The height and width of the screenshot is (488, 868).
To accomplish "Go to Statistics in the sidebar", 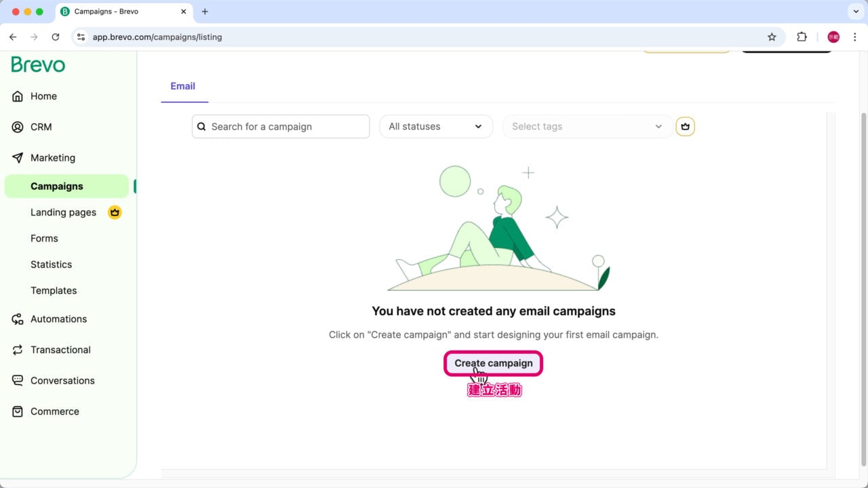I will click(x=51, y=264).
